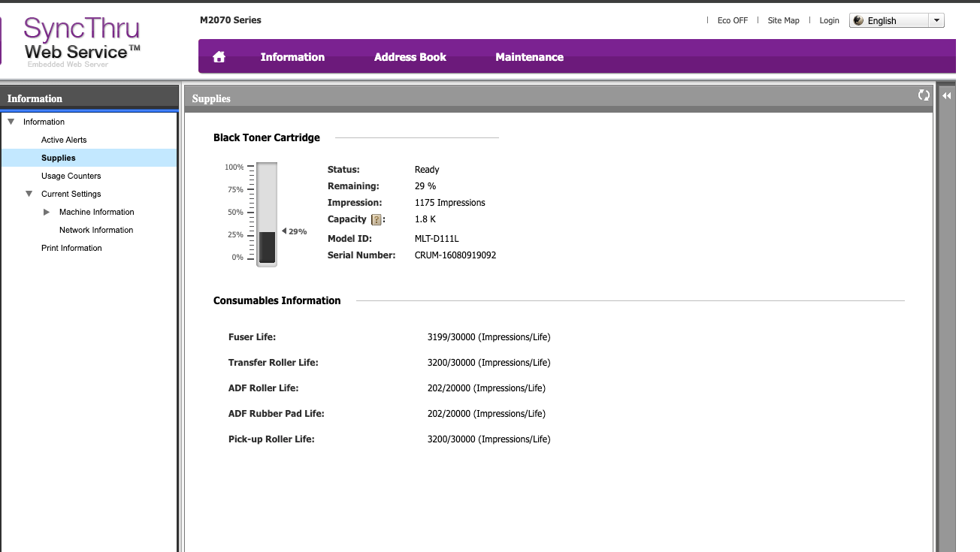
Task: Collapse the Current Settings tree node
Action: (29, 194)
